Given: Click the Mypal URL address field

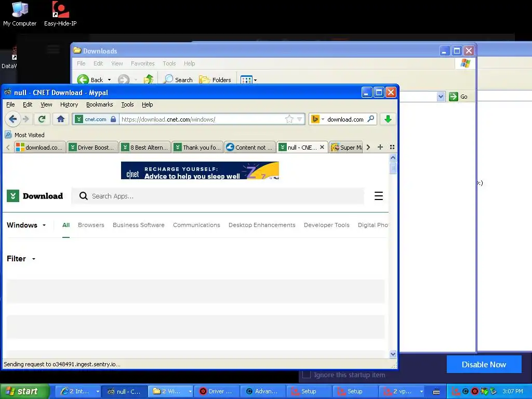Looking at the screenshot, I should [x=202, y=119].
